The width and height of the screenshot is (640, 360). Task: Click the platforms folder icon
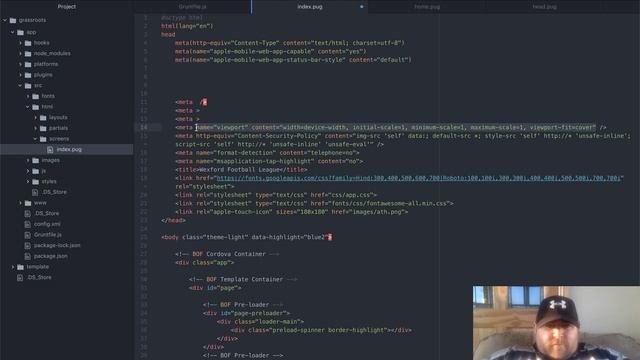(x=28, y=64)
